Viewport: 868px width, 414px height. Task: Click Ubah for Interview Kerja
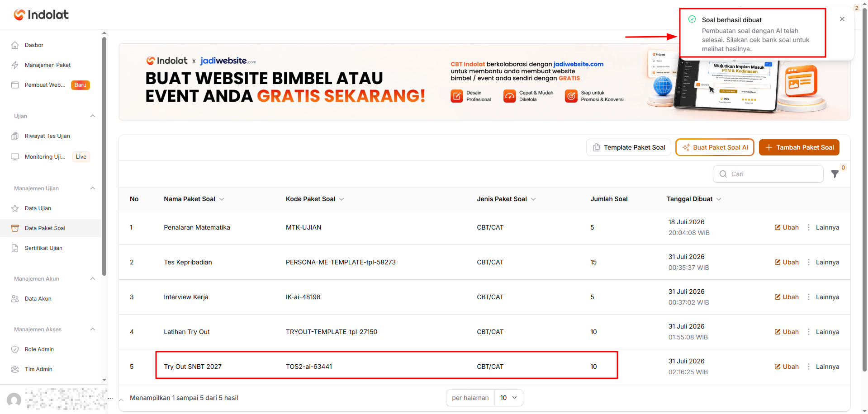click(x=787, y=297)
